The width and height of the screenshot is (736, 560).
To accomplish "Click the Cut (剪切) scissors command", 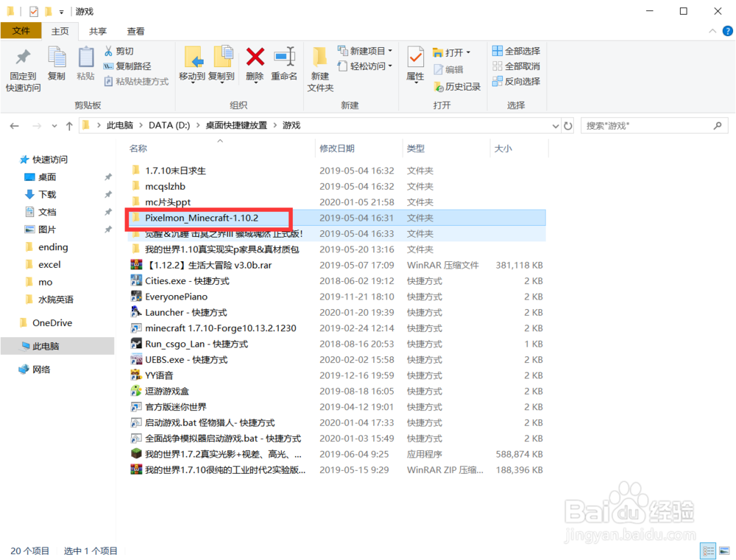I will click(119, 51).
